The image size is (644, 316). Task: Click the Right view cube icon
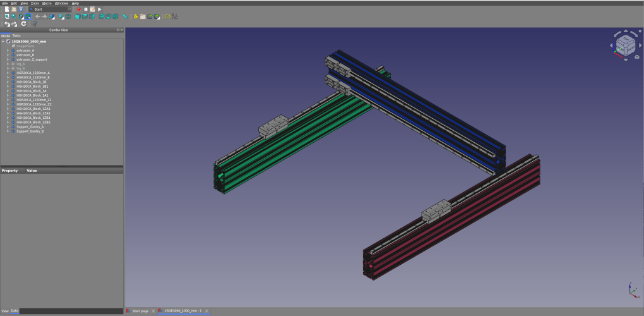(92, 16)
